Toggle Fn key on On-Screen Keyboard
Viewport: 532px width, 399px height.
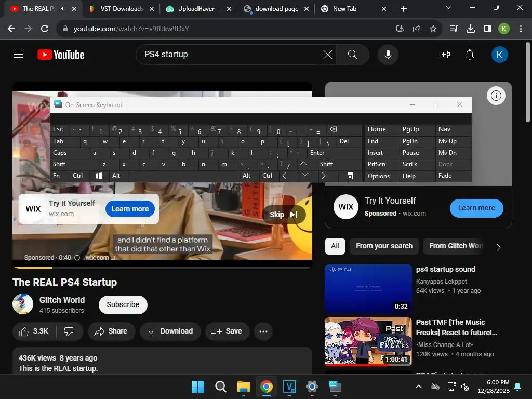(x=60, y=176)
